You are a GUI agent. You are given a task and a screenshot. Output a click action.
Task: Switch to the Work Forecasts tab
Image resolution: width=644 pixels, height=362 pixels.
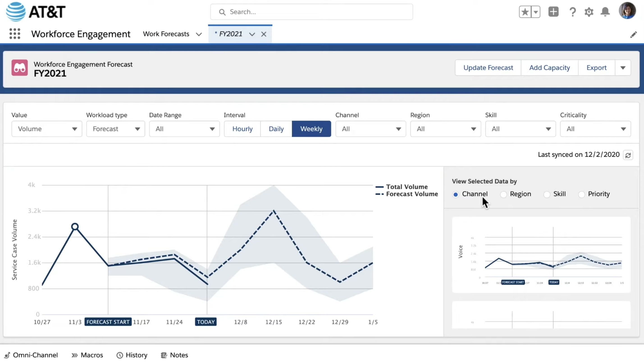point(166,34)
